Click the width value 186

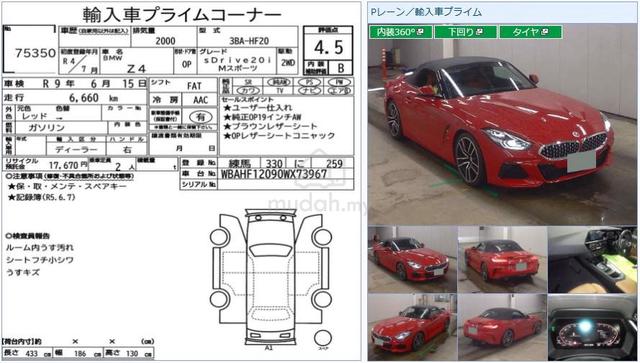tap(80, 354)
